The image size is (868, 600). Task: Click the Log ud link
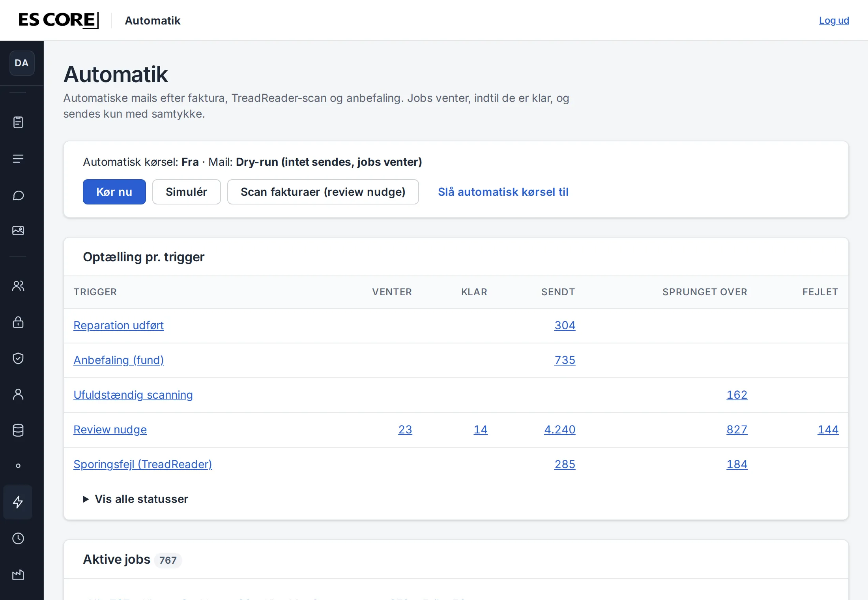coord(834,21)
